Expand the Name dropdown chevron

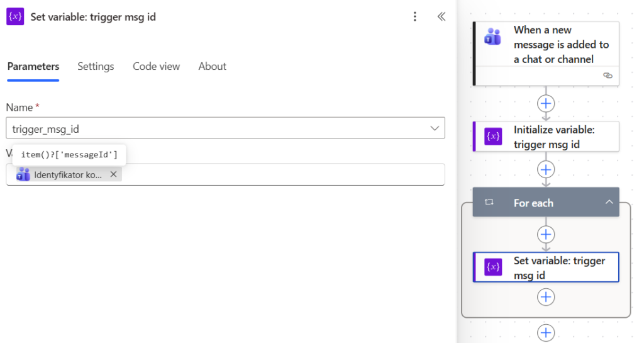pyautogui.click(x=435, y=128)
